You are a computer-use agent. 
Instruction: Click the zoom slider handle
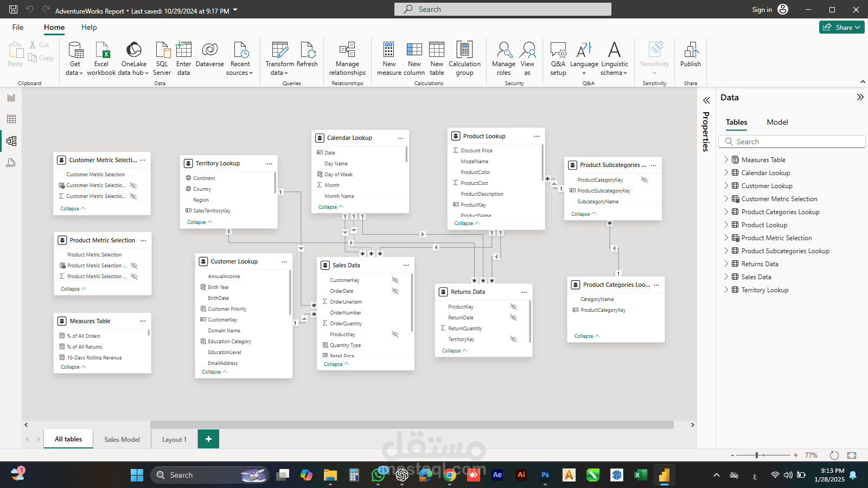757,455
